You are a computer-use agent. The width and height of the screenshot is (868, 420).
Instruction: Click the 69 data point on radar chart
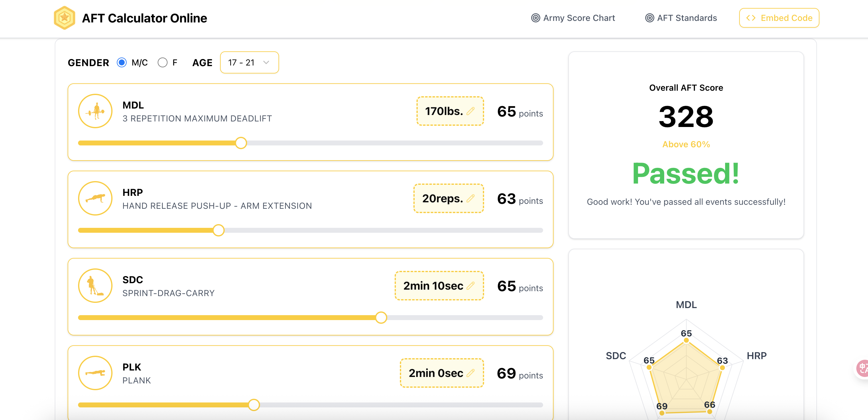[662, 413]
